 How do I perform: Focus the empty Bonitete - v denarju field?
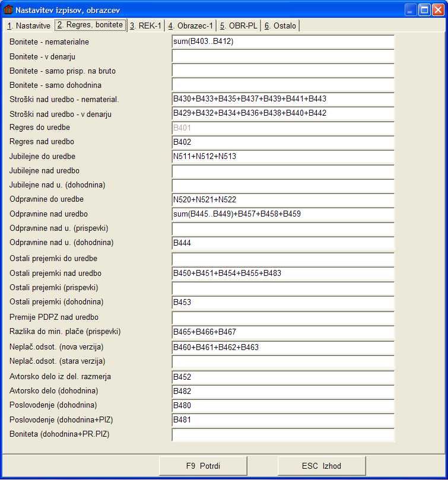tap(282, 56)
